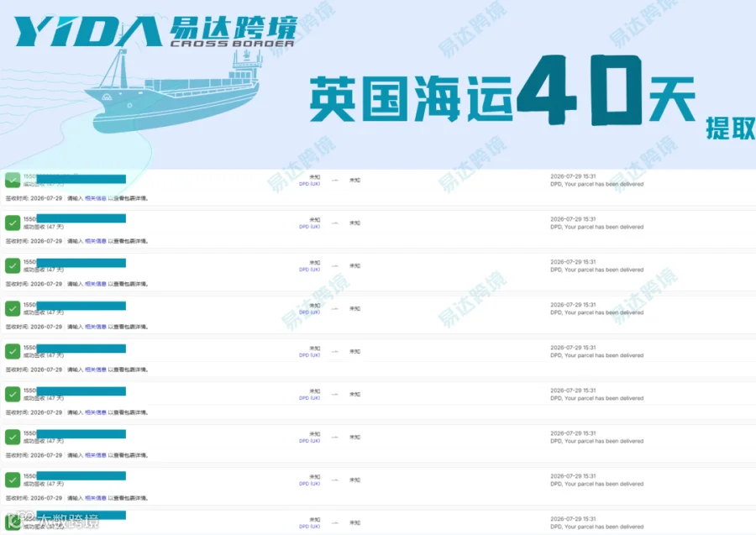This screenshot has height=535, width=756.
Task: Click the green check icon in second row
Action: (x=13, y=223)
